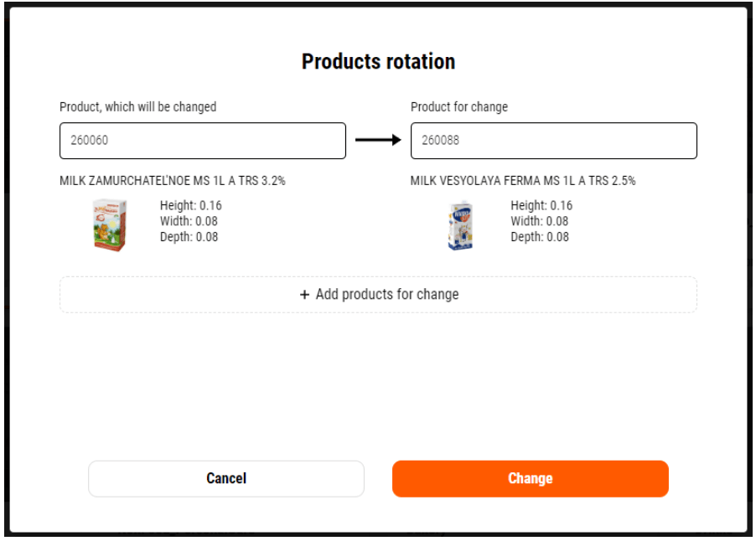Click the arrow icon between product fields
756x541 pixels.
click(378, 141)
